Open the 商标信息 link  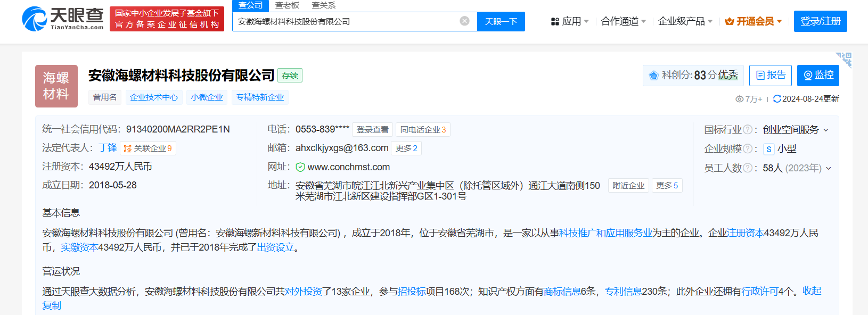pos(562,292)
